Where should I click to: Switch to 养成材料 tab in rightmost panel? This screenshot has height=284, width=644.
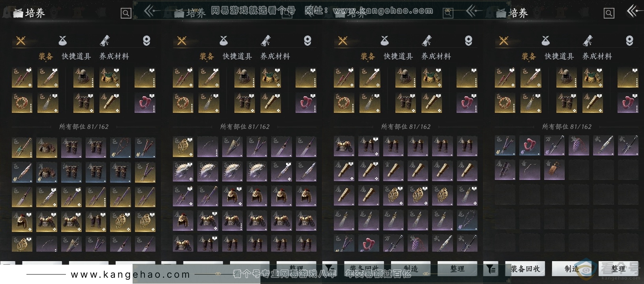click(597, 56)
